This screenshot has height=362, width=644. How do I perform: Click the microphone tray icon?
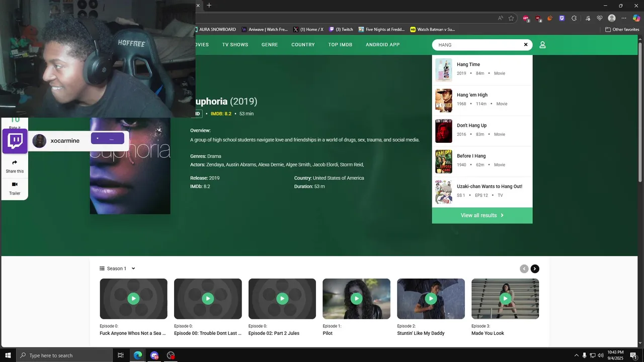[x=584, y=355]
